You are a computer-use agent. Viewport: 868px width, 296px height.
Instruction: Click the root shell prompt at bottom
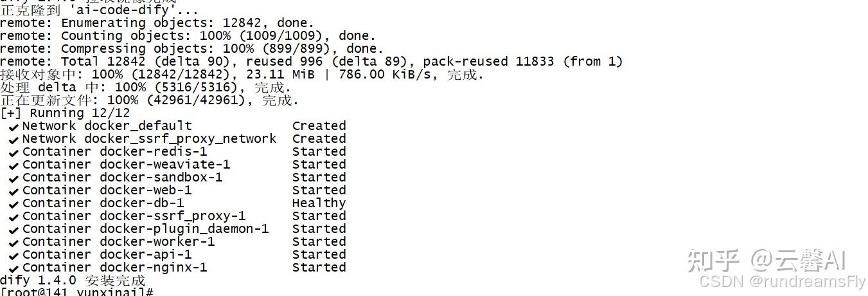click(x=76, y=292)
